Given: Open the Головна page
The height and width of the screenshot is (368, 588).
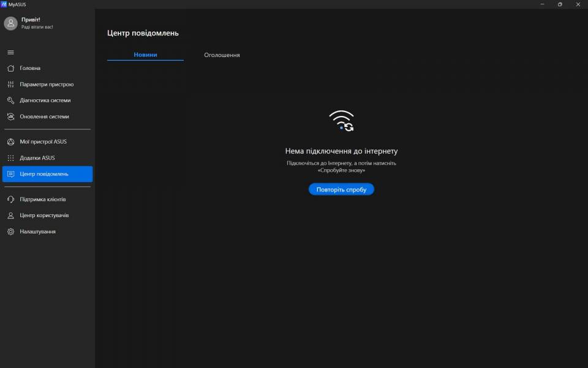Looking at the screenshot, I should click(47, 68).
